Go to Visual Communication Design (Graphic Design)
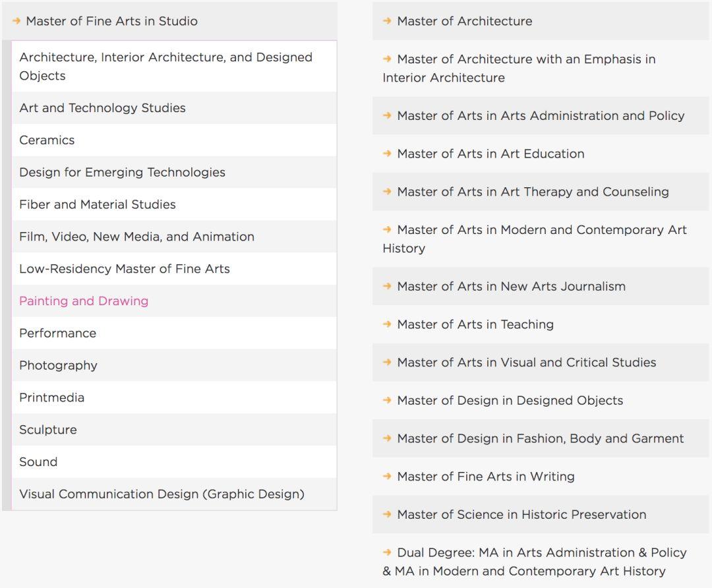This screenshot has width=712, height=588. click(x=162, y=494)
